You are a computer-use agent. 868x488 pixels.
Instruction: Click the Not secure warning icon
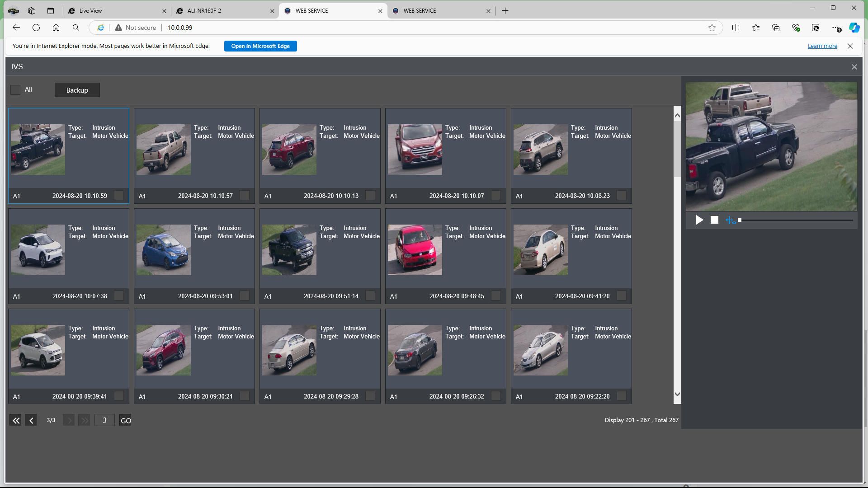pyautogui.click(x=118, y=28)
